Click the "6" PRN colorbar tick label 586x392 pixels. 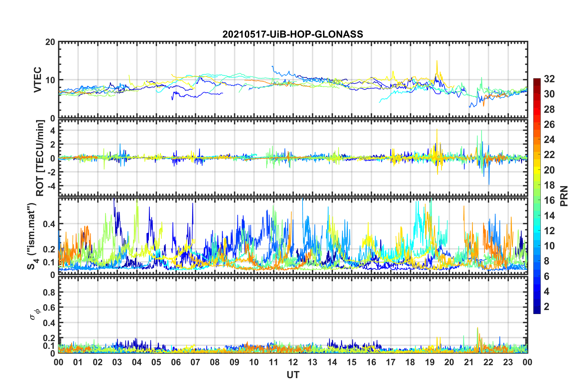tap(547, 276)
